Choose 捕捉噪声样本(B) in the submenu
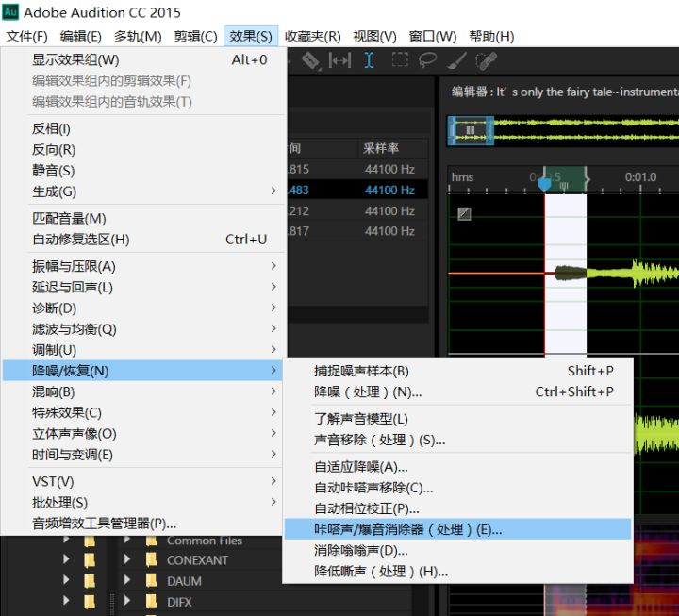Screen dimensions: 679x616 tap(457, 371)
